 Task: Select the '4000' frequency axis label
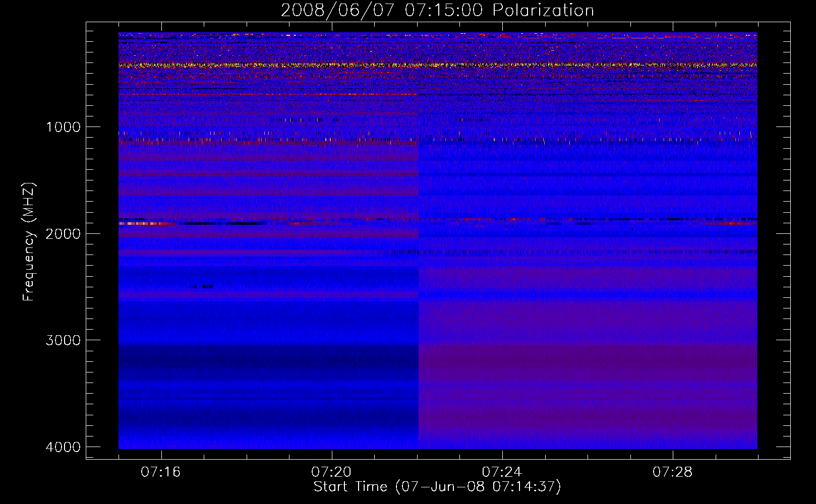tap(63, 447)
